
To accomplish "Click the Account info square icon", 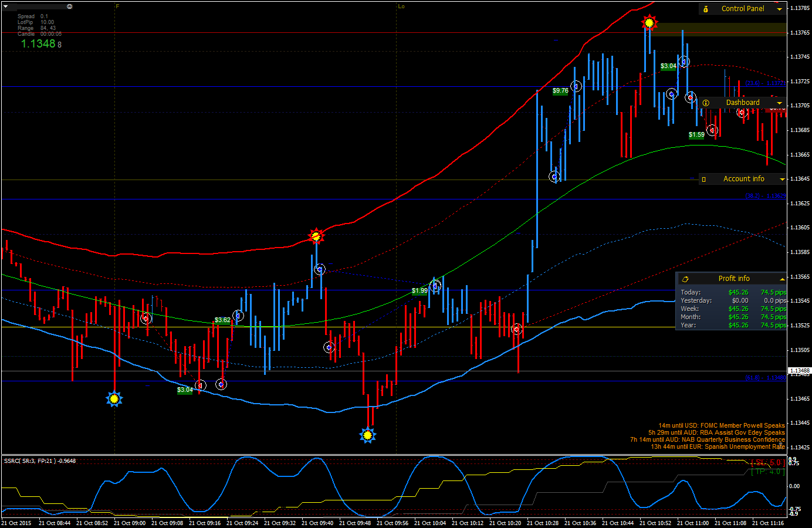I will coord(704,180).
